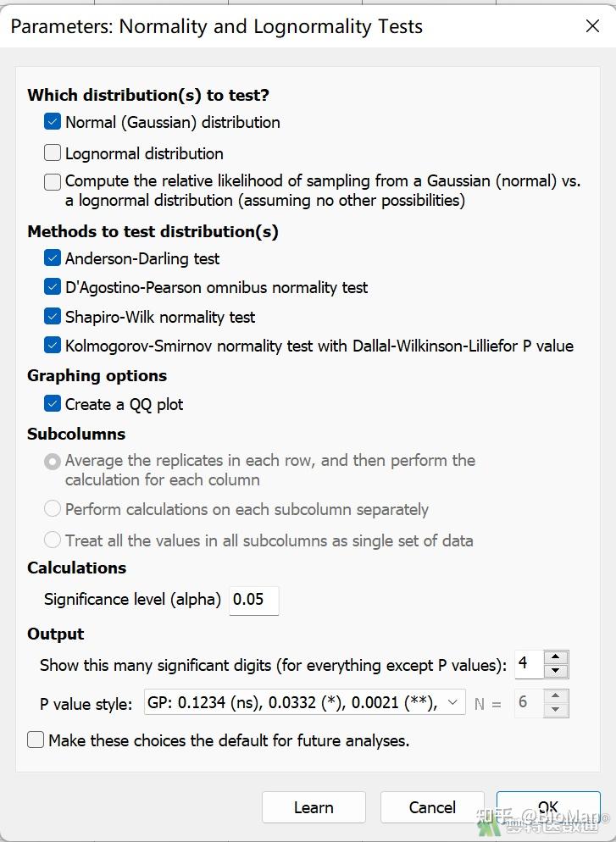The image size is (616, 842).
Task: Uncheck Normal (Gaussian) distribution testing
Action: pyautogui.click(x=53, y=121)
